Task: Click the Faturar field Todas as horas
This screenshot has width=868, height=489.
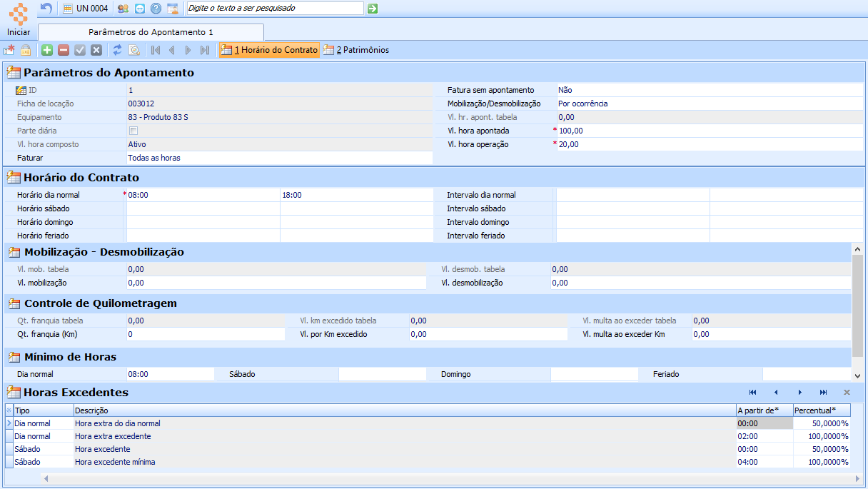Action: tap(279, 158)
